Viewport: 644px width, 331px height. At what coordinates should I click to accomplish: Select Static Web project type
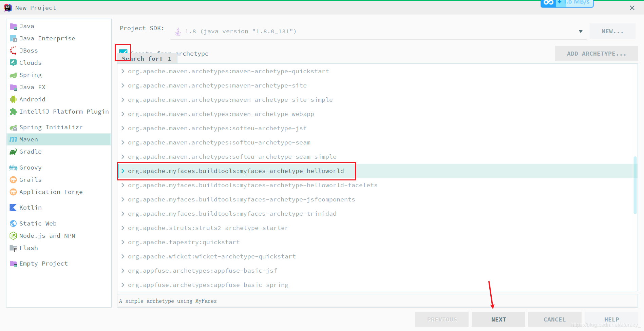click(x=59, y=223)
